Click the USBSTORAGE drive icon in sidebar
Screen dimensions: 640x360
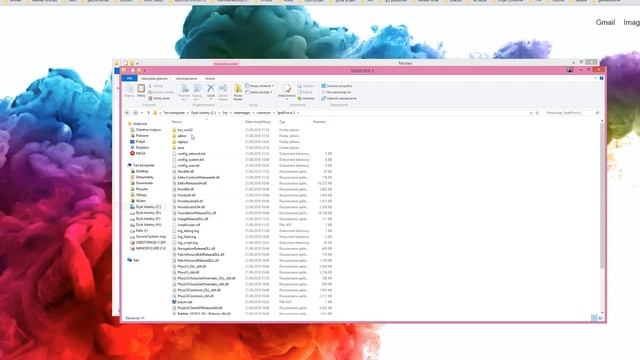click(x=132, y=242)
